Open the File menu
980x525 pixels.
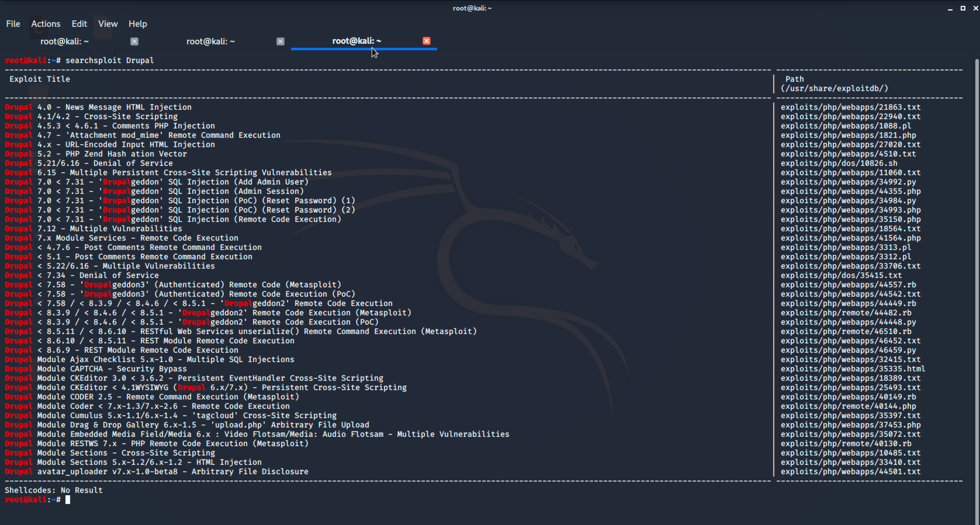pos(13,24)
